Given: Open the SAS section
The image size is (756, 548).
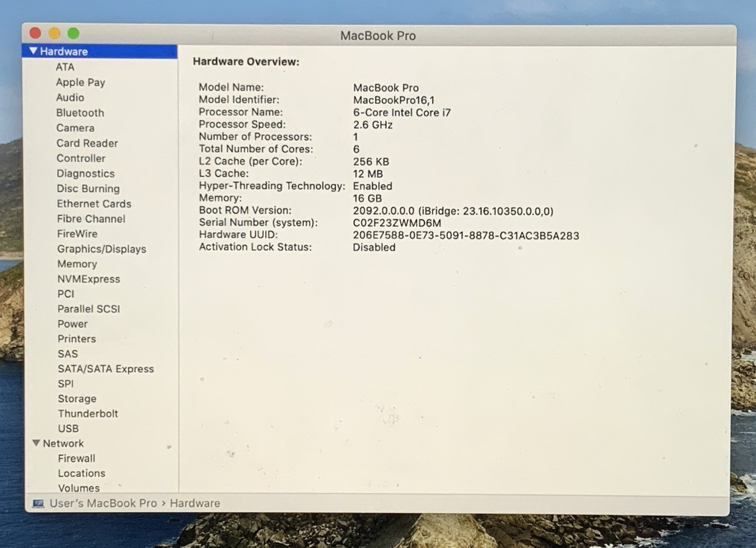Looking at the screenshot, I should [68, 354].
